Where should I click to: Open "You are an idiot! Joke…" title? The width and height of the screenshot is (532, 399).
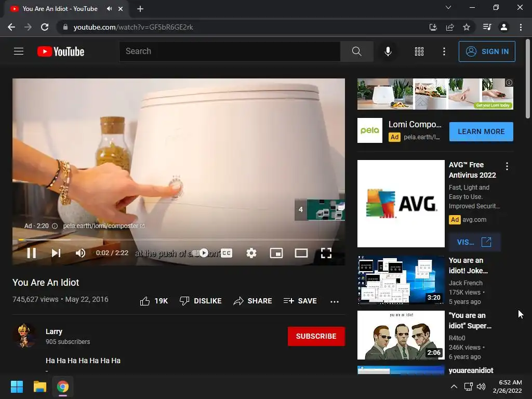tap(468, 265)
